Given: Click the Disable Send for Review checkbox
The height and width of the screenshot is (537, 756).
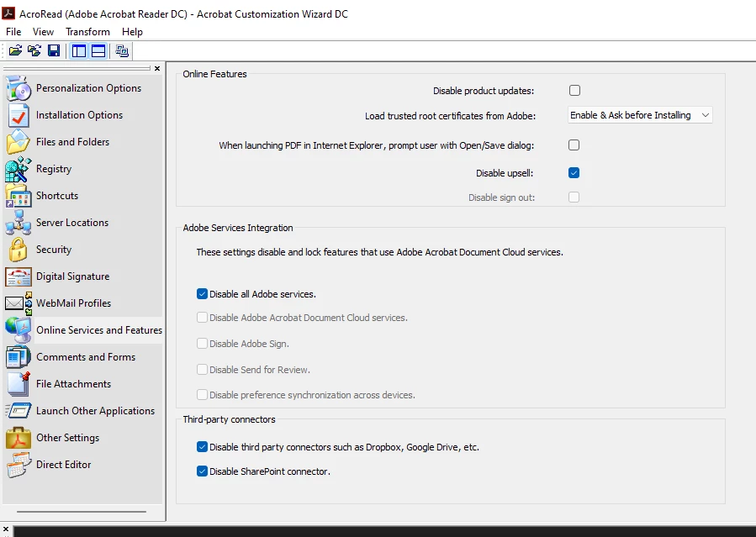Looking at the screenshot, I should 202,370.
